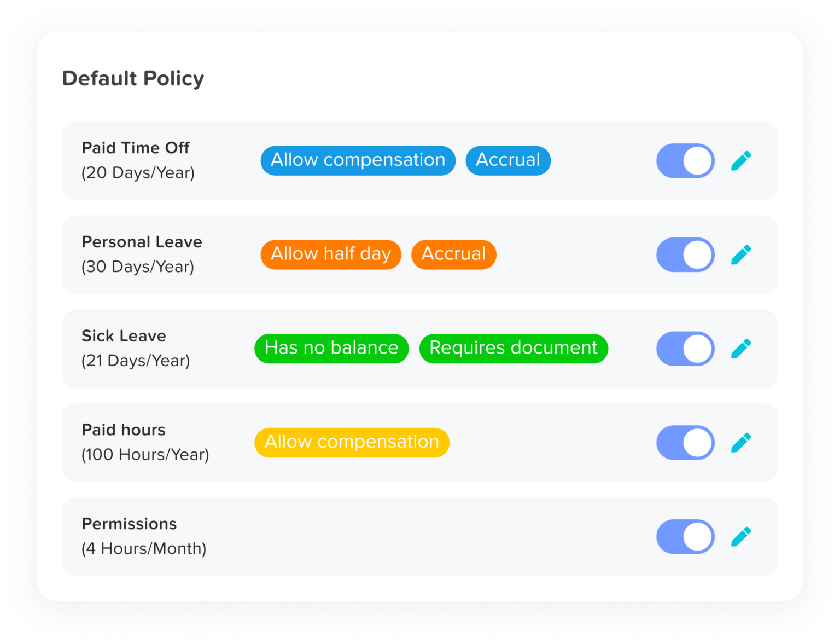Click the edit pencil for Paid hours
Viewport: 840px width, 643px height.
(x=742, y=443)
